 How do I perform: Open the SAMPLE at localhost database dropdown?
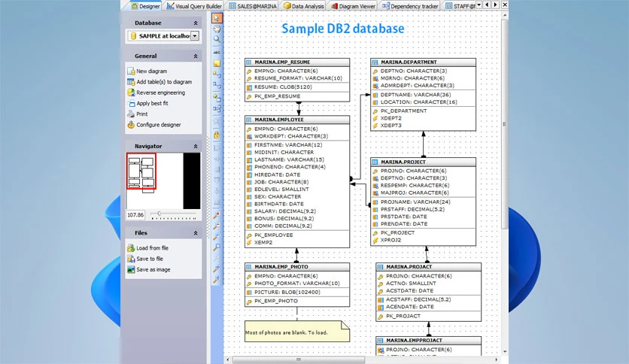(195, 36)
